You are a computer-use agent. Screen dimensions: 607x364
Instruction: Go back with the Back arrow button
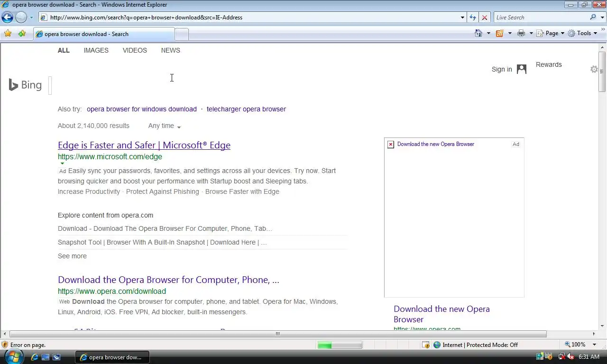click(x=7, y=18)
